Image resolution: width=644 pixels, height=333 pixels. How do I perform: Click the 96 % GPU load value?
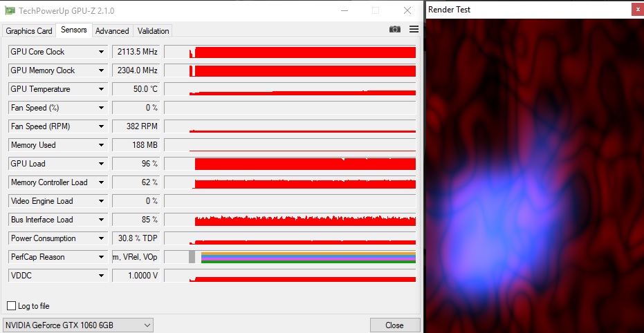(x=136, y=164)
